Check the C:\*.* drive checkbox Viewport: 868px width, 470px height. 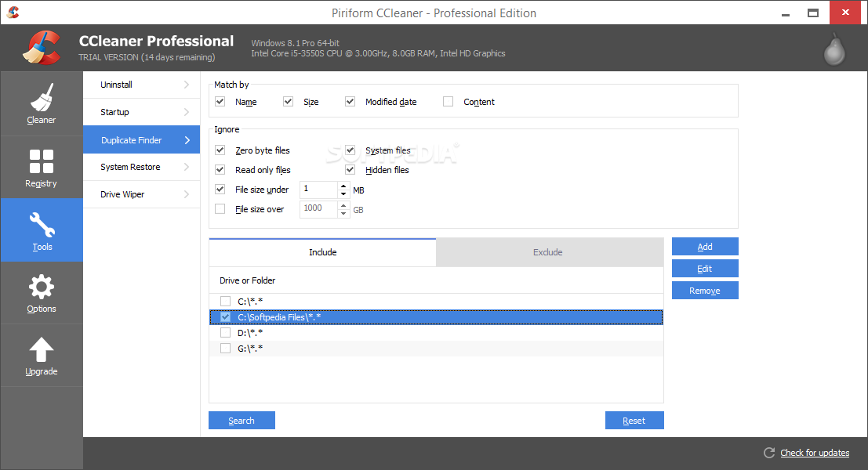click(225, 302)
